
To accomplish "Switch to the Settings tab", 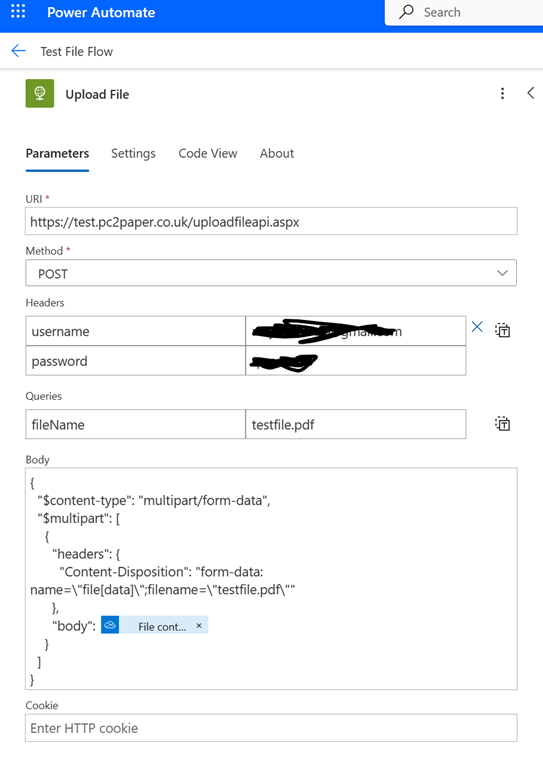I will pyautogui.click(x=133, y=153).
